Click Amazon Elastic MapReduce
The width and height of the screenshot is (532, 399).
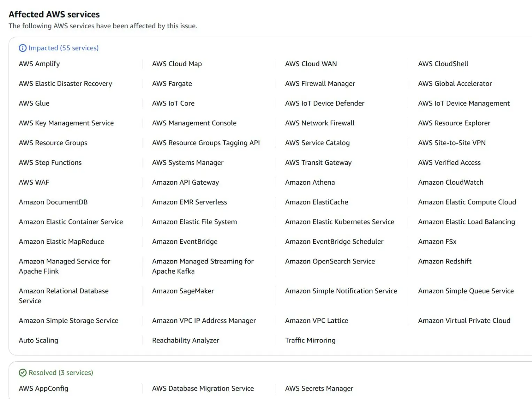coord(62,242)
